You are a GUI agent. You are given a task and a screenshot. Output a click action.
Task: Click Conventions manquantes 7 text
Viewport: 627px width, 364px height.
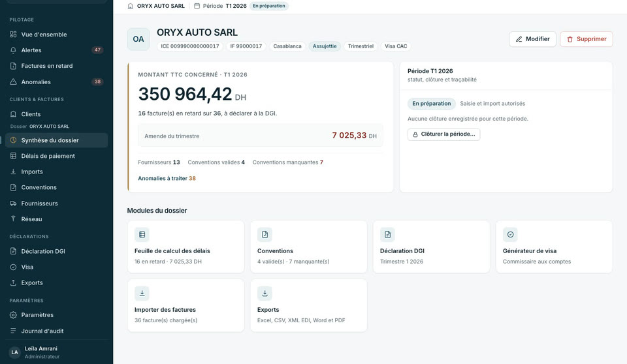click(288, 162)
